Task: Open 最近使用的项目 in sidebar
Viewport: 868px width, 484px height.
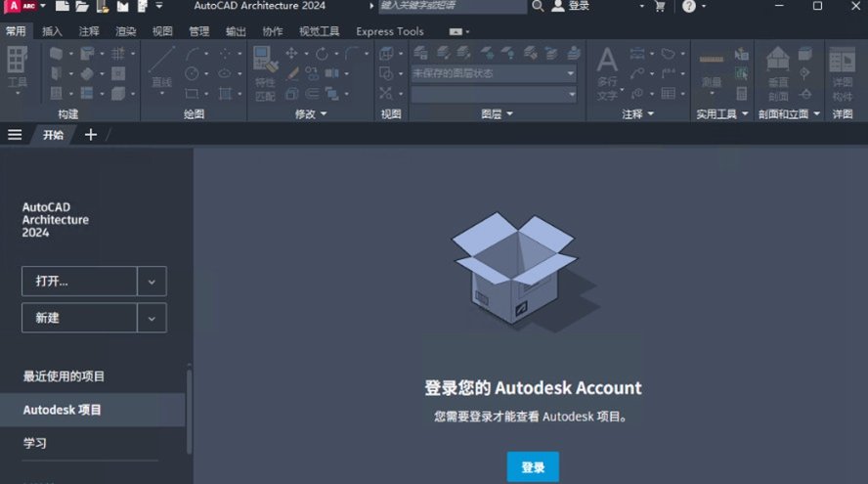Action: (x=64, y=376)
